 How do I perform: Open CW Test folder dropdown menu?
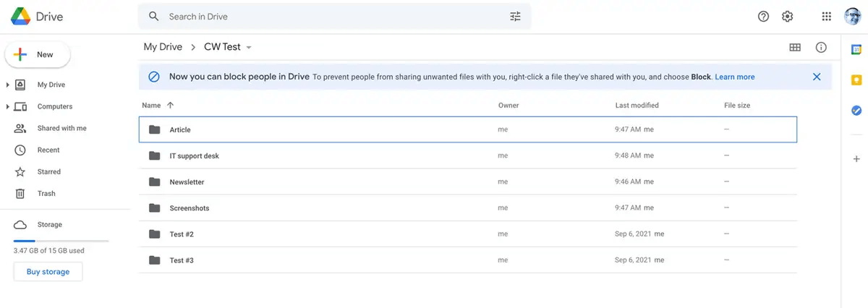249,48
